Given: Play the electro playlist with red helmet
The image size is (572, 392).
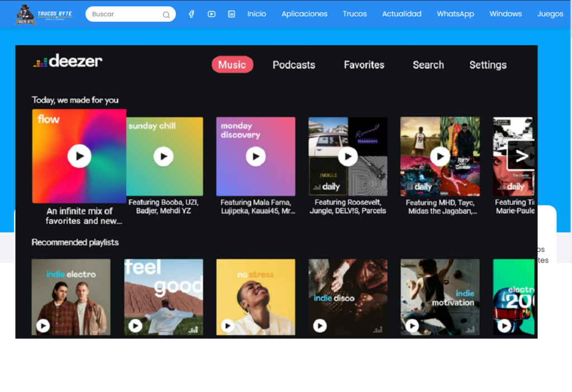Looking at the screenshot, I should pos(504,326).
